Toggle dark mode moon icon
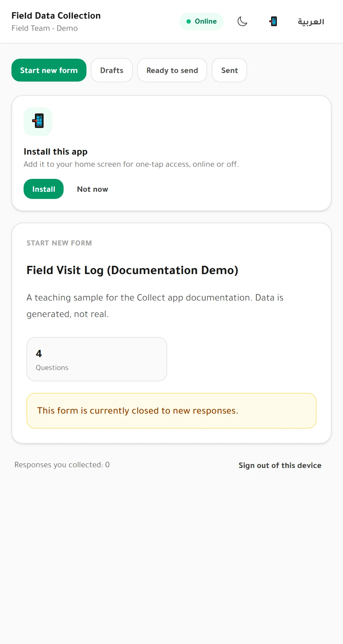This screenshot has height=644, width=343. [242, 21]
